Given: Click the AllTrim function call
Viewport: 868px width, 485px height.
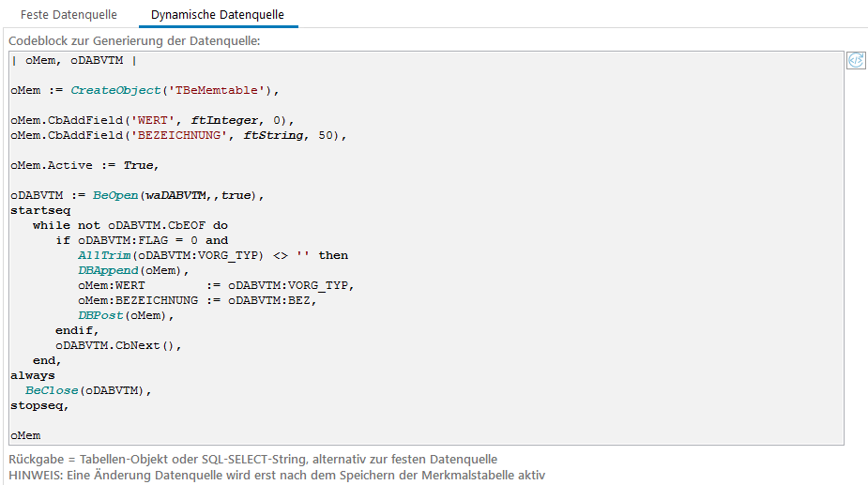Looking at the screenshot, I should (x=104, y=256).
